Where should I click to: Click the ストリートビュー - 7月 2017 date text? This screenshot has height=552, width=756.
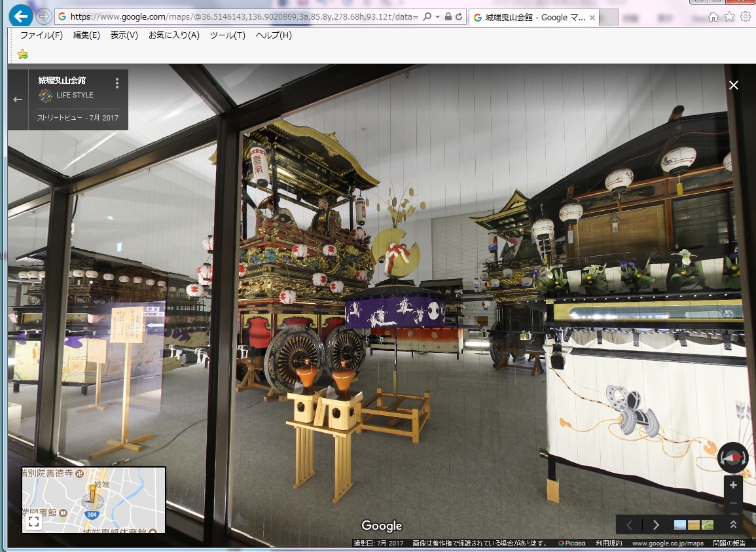[x=78, y=117]
